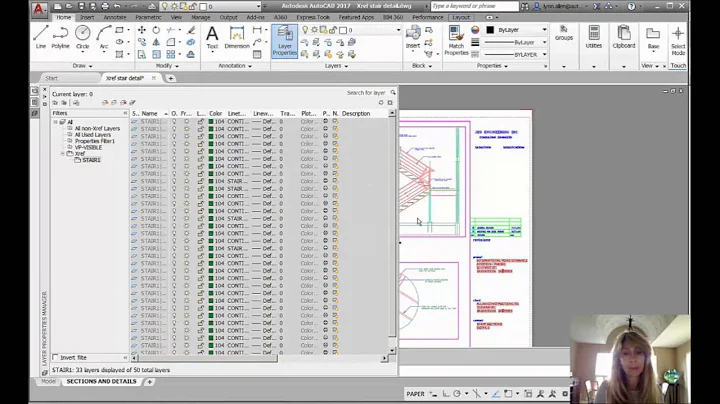720x404 pixels.
Task: Click the black object color swatch
Action: point(490,30)
